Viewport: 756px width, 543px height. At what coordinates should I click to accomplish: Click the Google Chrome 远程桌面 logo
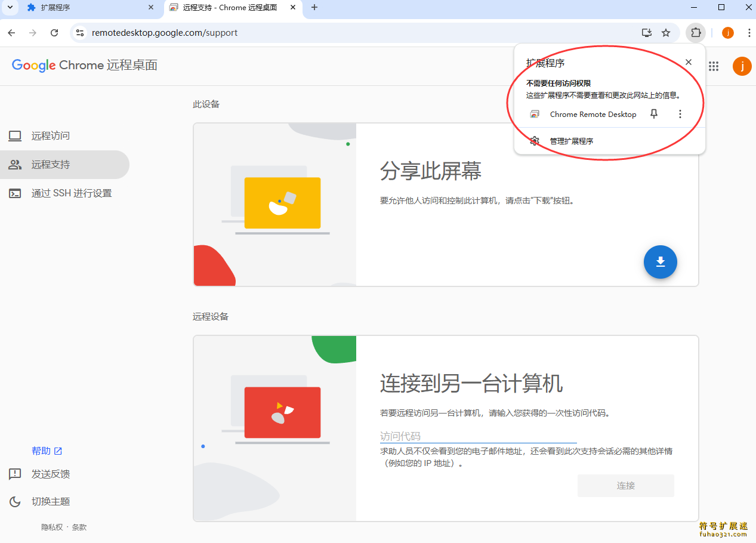click(85, 66)
